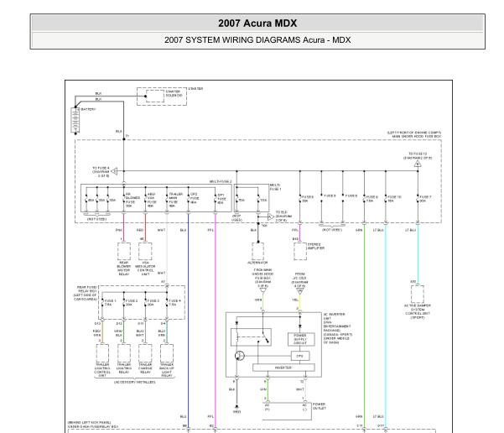
Task: Click the 'POWER OUTLET' label
Action: click(x=319, y=406)
